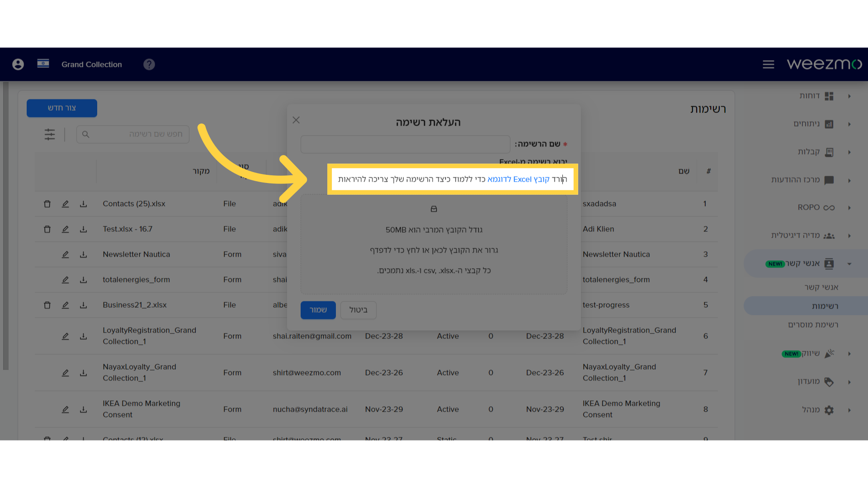Click the שם הרשימה name input field
The height and width of the screenshot is (488, 868).
(406, 144)
